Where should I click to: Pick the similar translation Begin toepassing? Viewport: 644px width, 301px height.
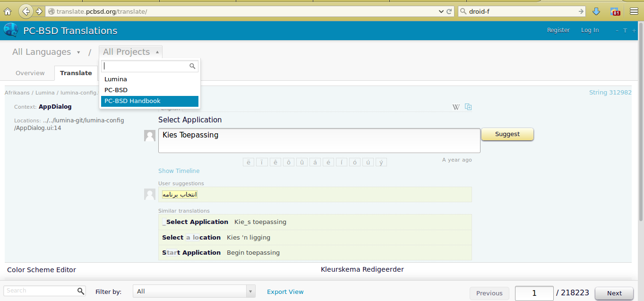315,253
